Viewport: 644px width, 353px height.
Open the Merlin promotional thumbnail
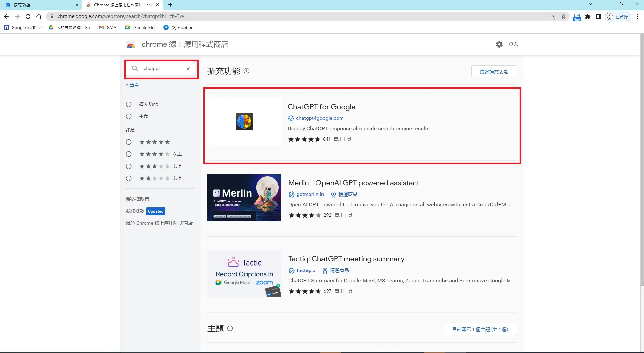click(244, 198)
